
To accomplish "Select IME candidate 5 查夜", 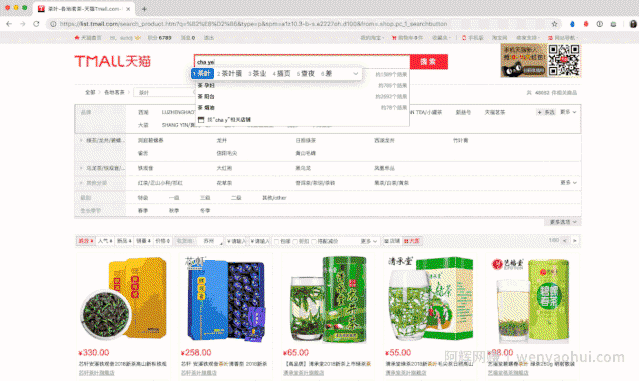I will click(306, 73).
